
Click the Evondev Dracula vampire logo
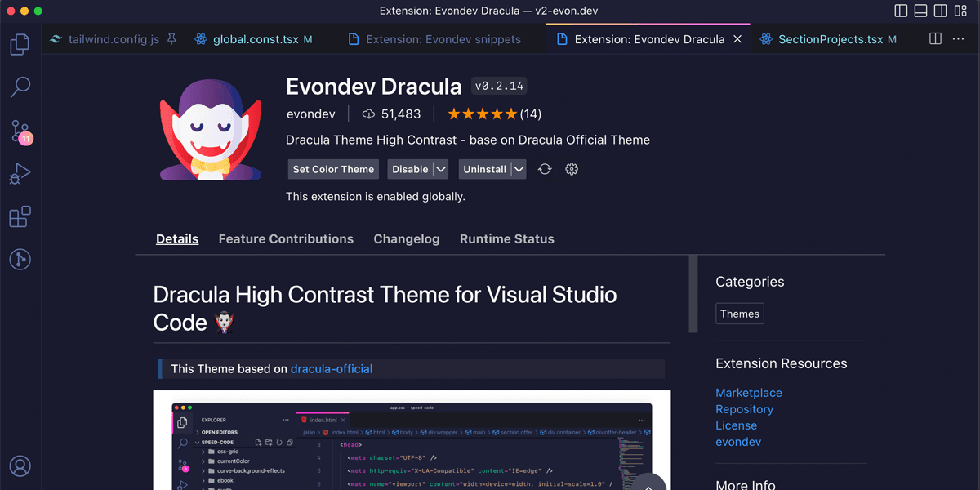(x=211, y=128)
